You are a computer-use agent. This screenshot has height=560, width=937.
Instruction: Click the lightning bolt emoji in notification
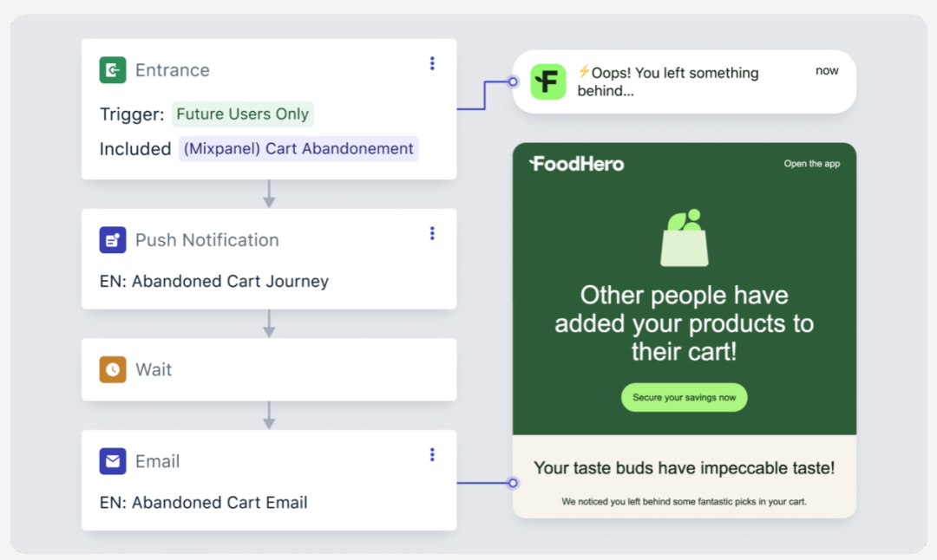point(584,72)
